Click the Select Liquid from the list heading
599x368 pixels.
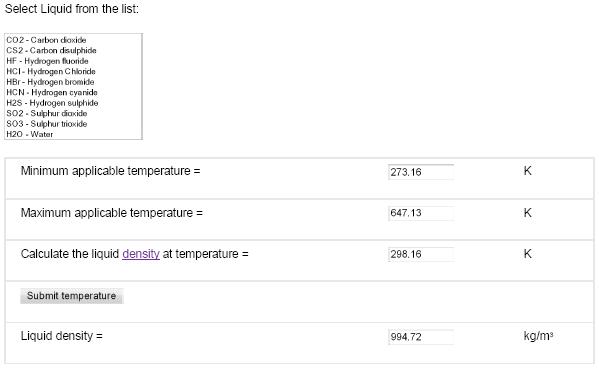[72, 8]
